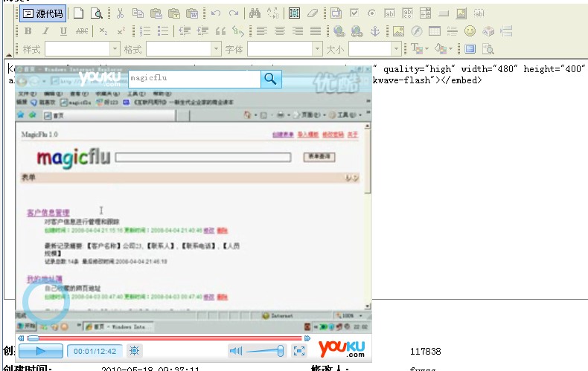Play the Youku video
Image resolution: width=588 pixels, height=371 pixels.
point(41,351)
